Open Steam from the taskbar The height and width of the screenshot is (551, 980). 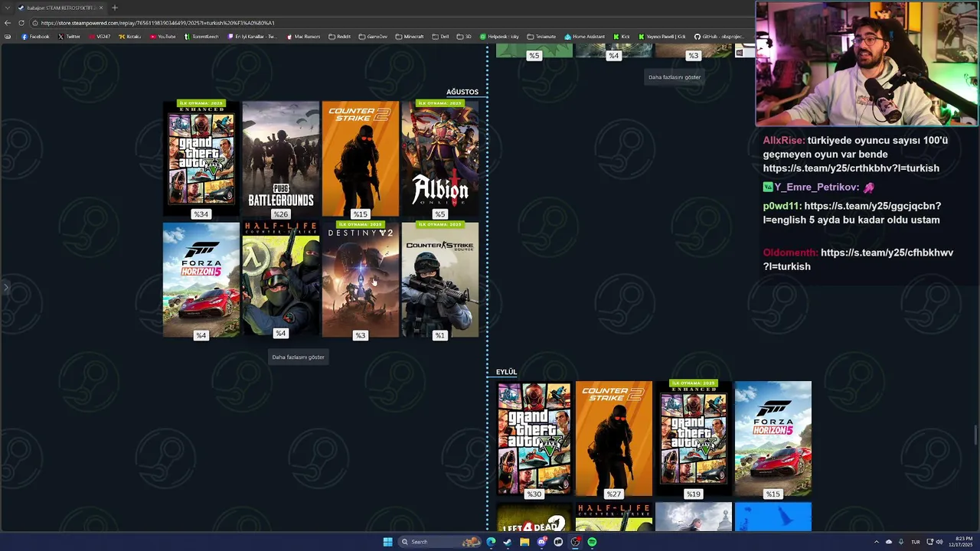508,542
